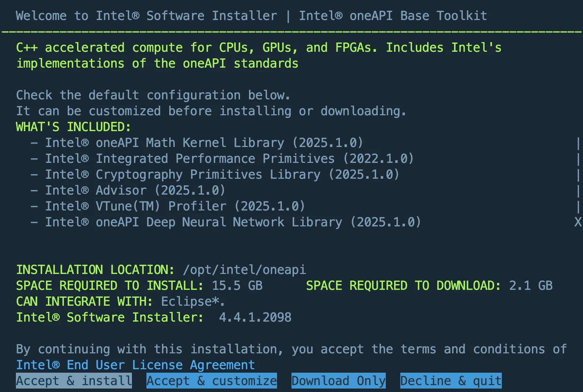Click the 2.1 GB download space value
The width and height of the screenshot is (583, 392).
coord(531,285)
